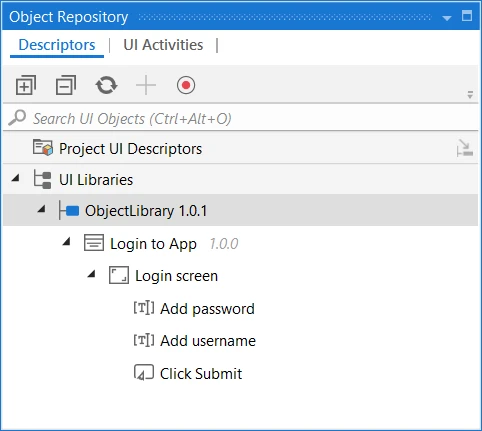Viewport: 482px width, 431px height.
Task: Click the greyed-out plus add icon
Action: (146, 85)
